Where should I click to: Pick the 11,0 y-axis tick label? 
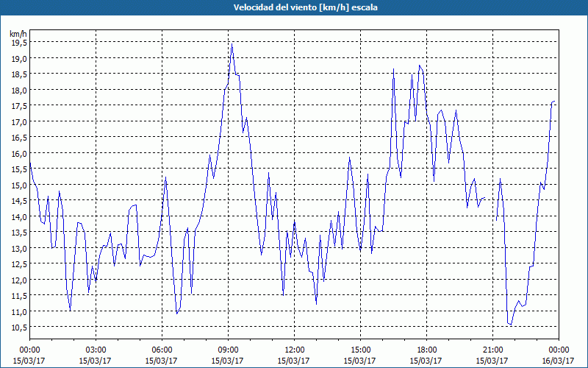[x=20, y=311]
